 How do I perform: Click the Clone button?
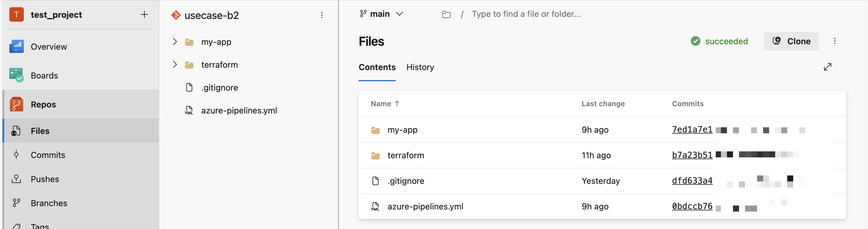[x=791, y=41]
